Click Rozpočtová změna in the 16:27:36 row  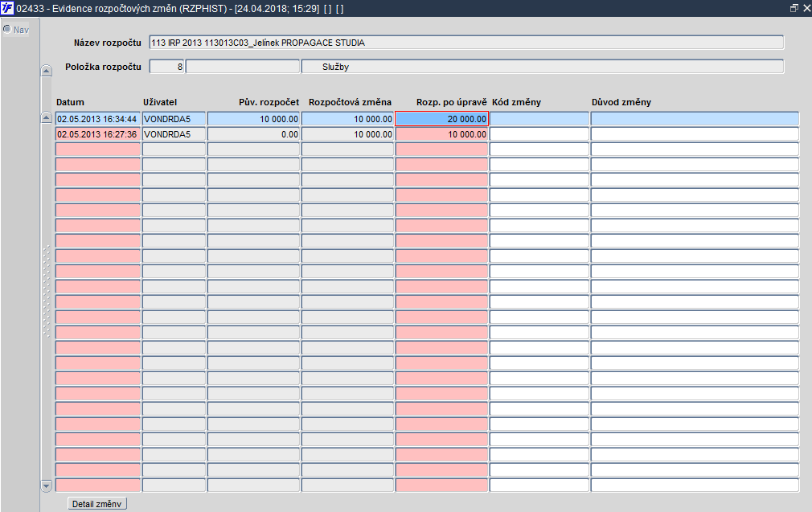(347, 134)
